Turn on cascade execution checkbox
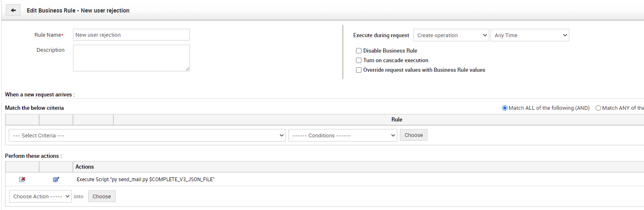 pos(359,61)
